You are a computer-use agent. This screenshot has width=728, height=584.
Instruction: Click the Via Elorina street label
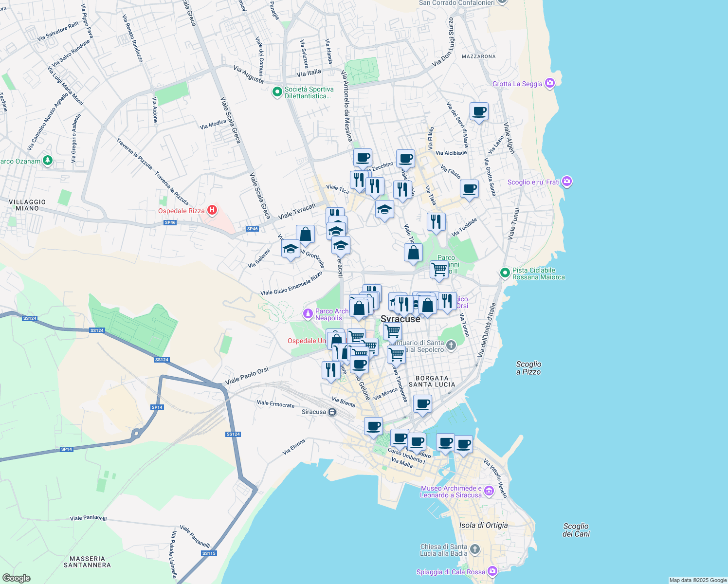click(x=294, y=447)
